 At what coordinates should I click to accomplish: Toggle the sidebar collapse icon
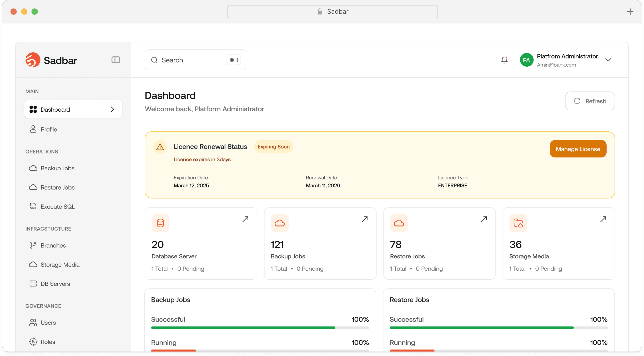(x=116, y=60)
